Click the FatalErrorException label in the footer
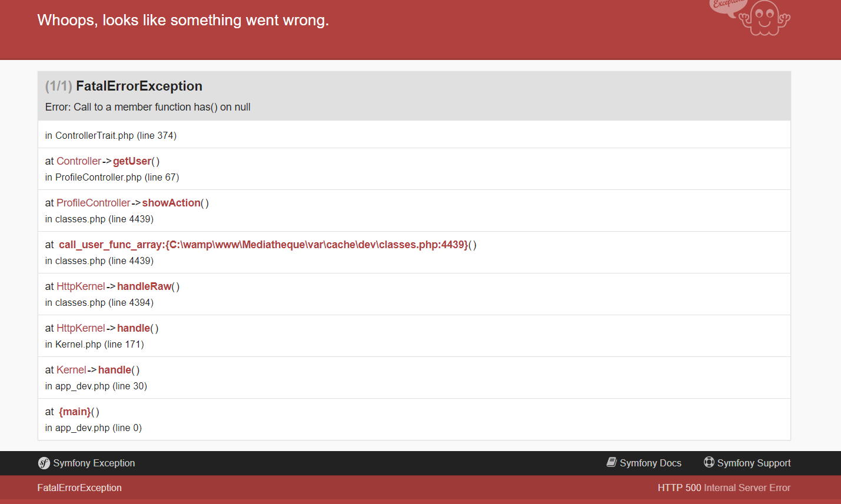The width and height of the screenshot is (841, 504). pos(79,488)
